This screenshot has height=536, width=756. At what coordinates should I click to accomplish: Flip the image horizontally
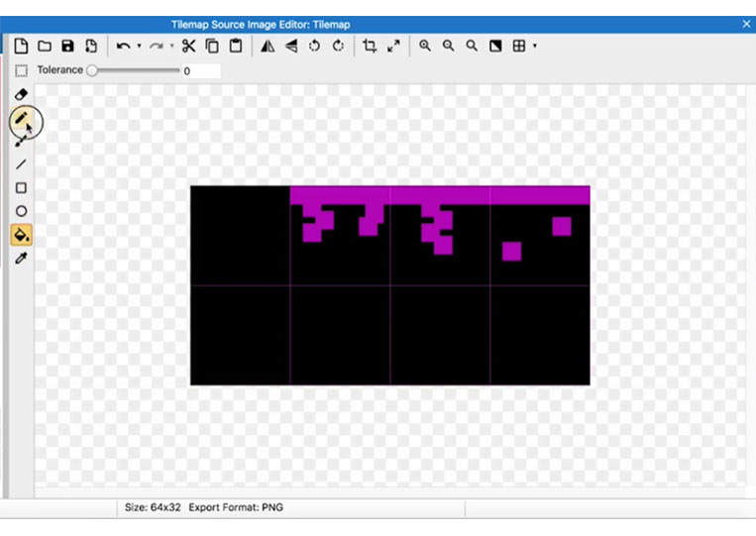(x=268, y=47)
